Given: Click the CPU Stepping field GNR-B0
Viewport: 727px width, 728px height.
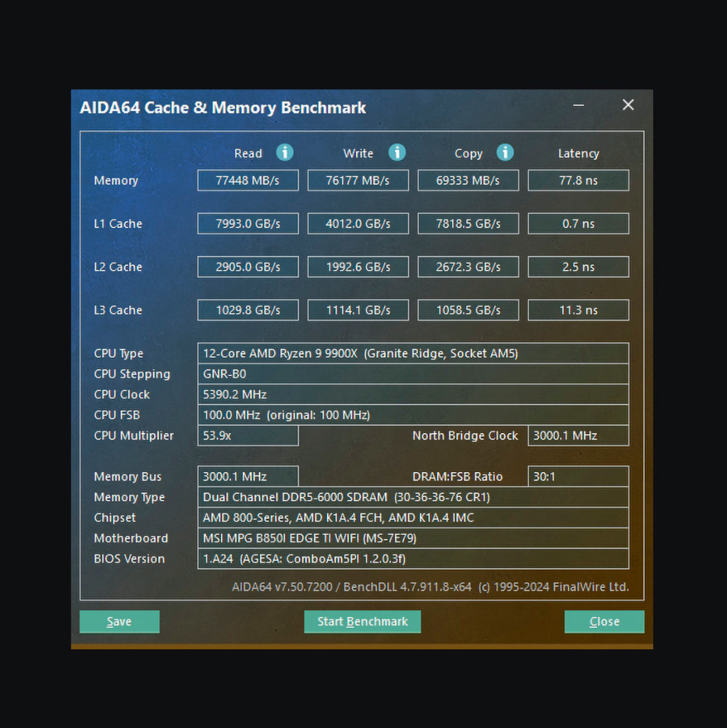Looking at the screenshot, I should (413, 374).
